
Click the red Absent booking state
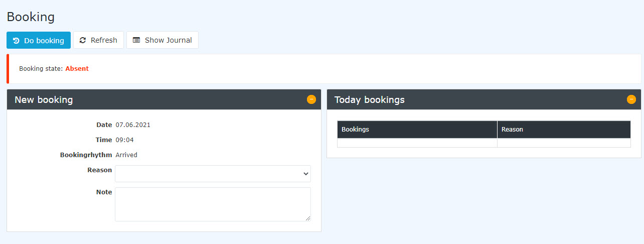click(77, 69)
